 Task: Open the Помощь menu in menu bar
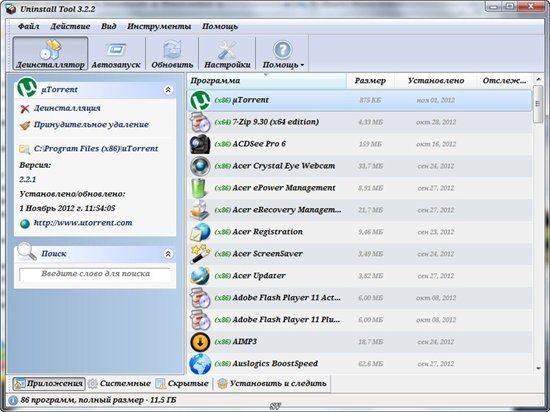[x=220, y=26]
